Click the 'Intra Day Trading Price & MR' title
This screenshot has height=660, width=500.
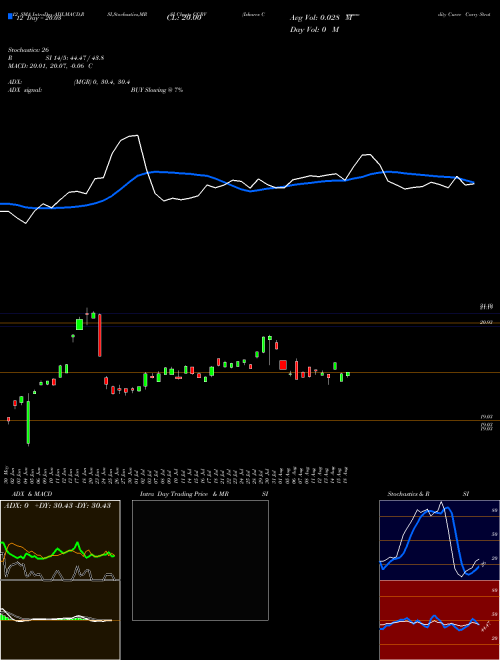(184, 494)
